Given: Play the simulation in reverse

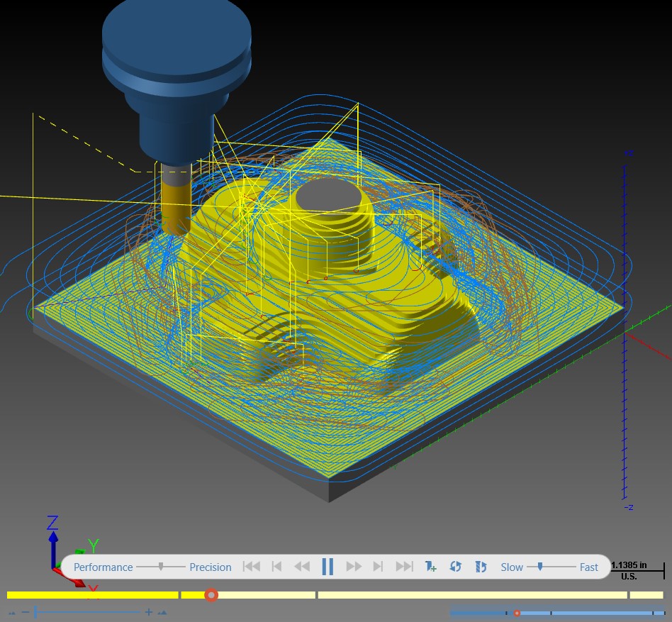Looking at the screenshot, I should pyautogui.click(x=302, y=567).
